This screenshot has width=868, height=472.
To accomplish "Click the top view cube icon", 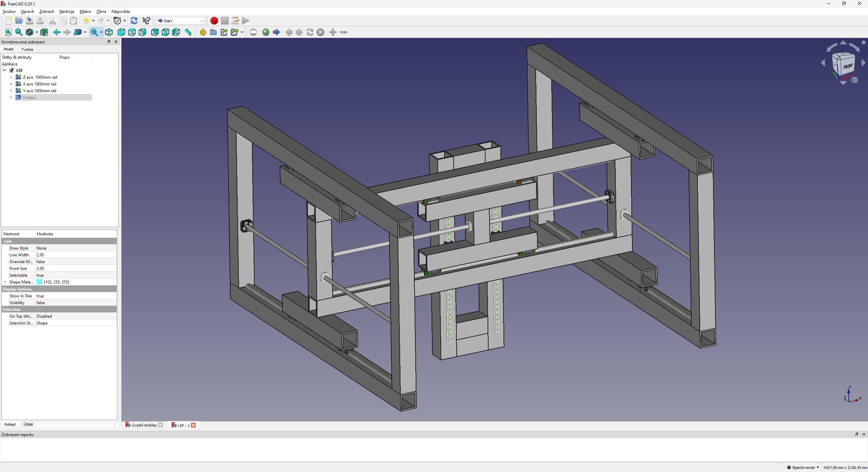I will point(132,32).
